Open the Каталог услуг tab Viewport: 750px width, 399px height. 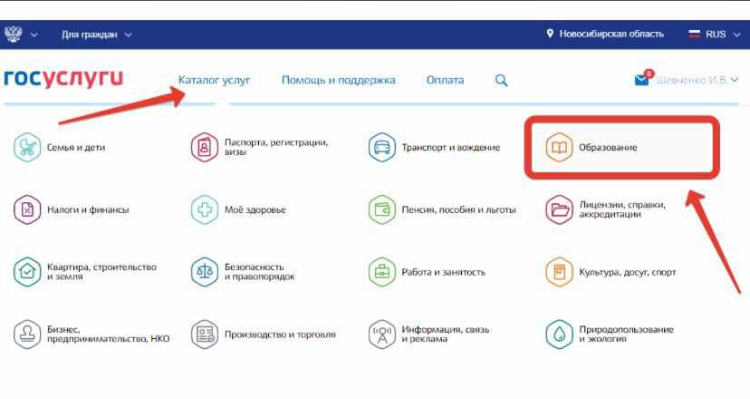214,80
